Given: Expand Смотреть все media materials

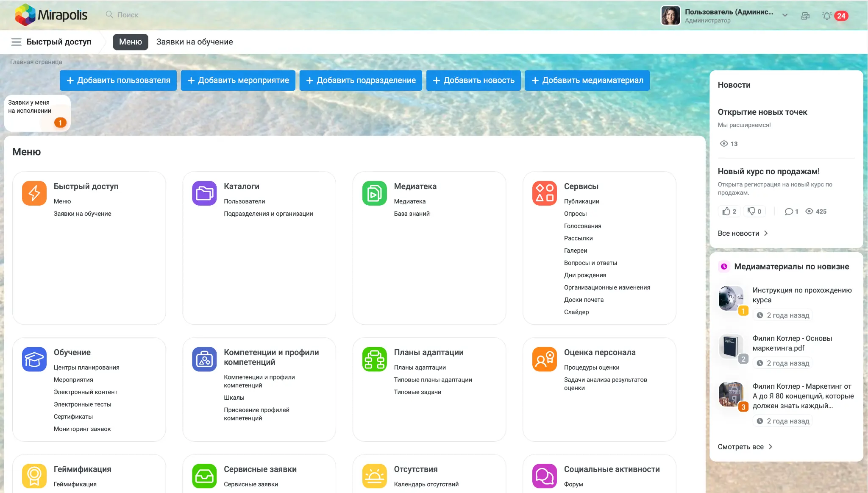Looking at the screenshot, I should click(x=745, y=447).
